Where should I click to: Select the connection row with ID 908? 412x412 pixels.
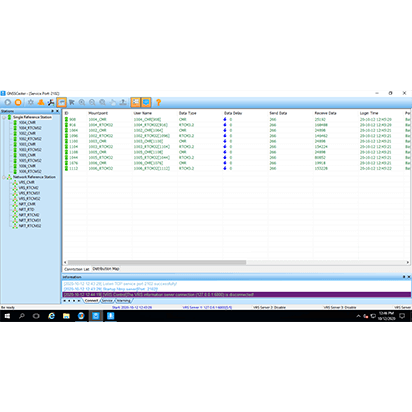237,119
